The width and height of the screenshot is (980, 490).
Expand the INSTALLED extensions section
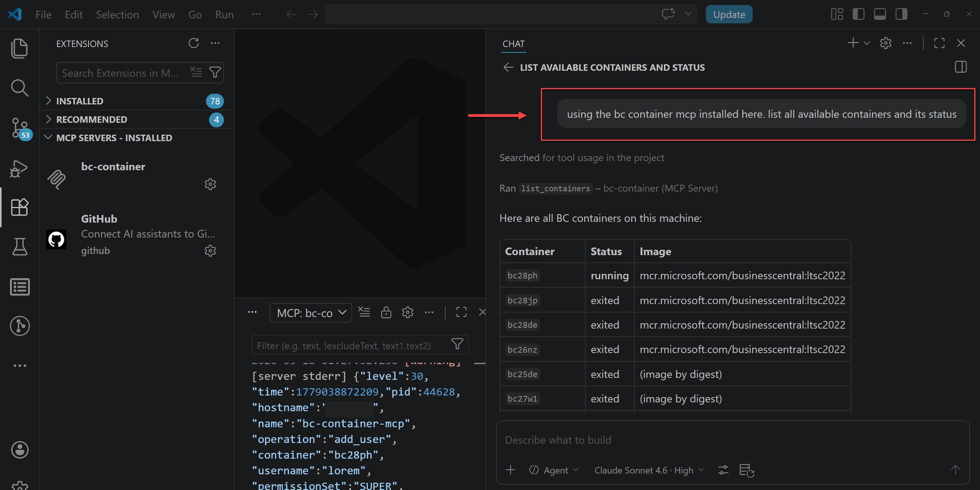(x=137, y=101)
